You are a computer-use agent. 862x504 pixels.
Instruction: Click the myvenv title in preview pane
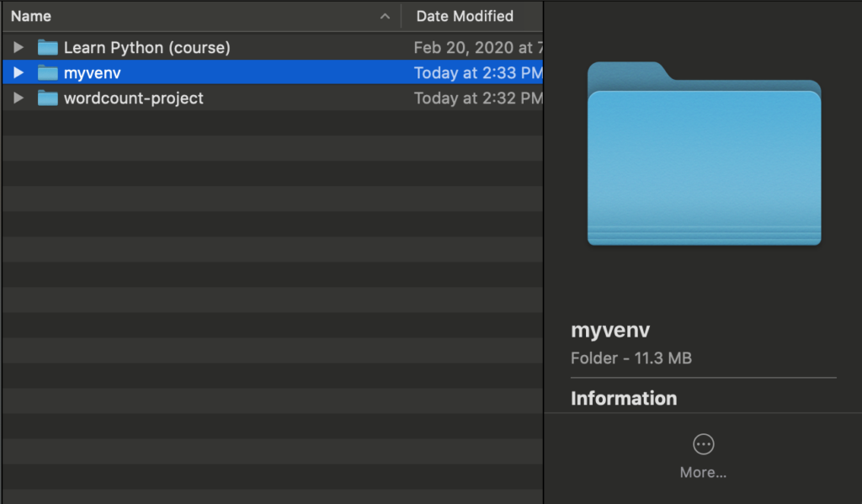coord(610,331)
